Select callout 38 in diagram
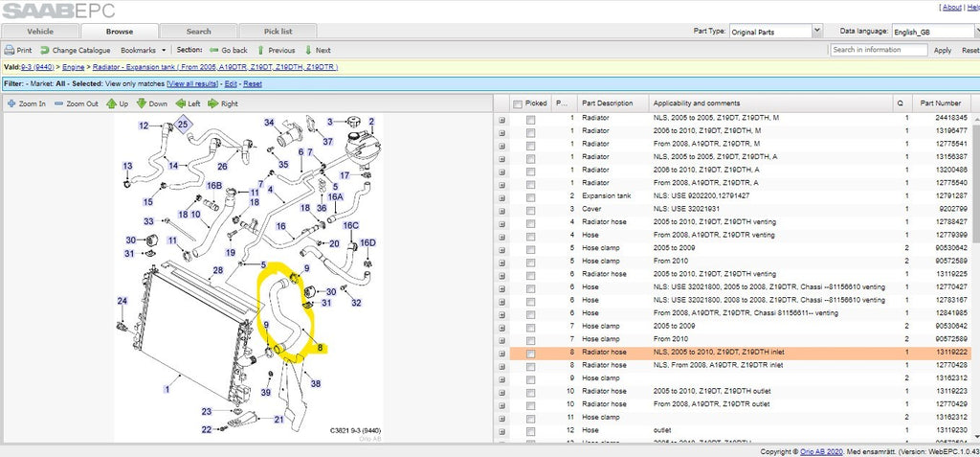980x457 pixels. pos(316,384)
